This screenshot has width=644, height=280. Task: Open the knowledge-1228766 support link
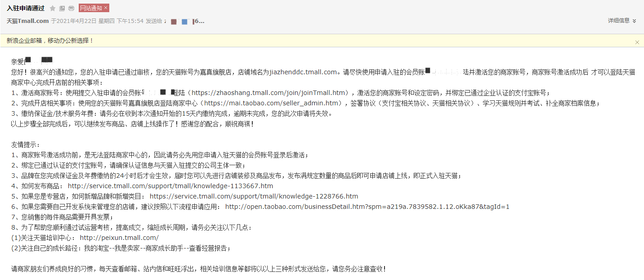[254, 196]
